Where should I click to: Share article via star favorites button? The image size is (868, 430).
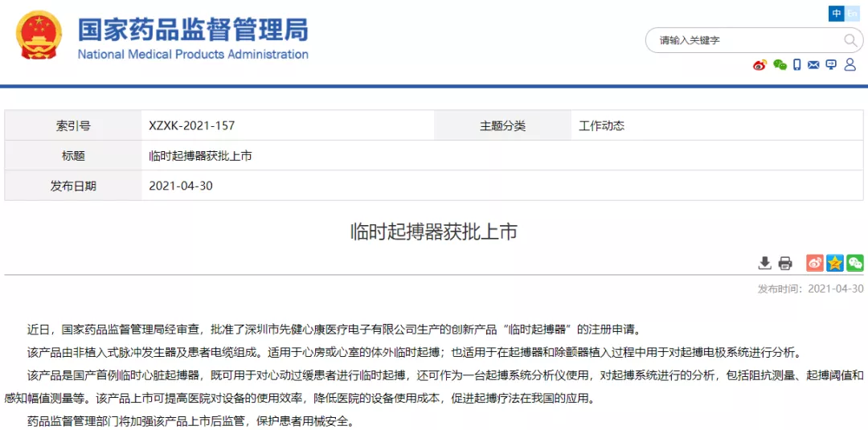(835, 263)
